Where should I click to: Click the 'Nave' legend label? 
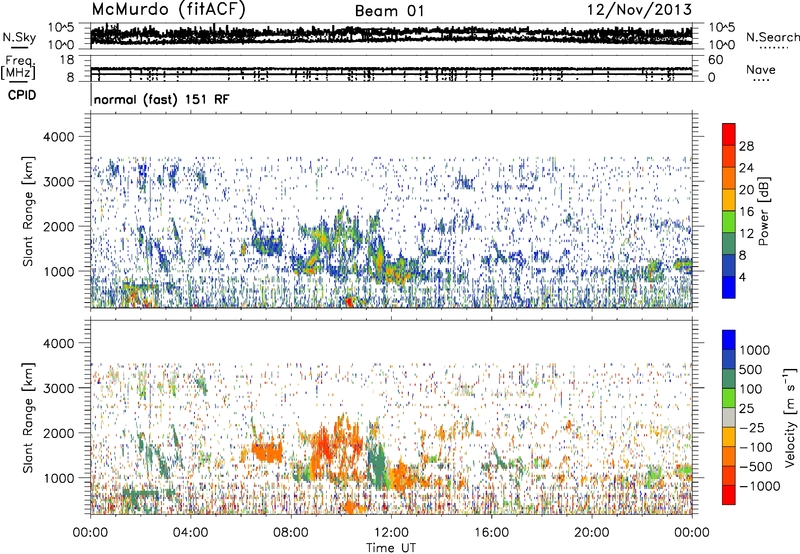[x=760, y=70]
